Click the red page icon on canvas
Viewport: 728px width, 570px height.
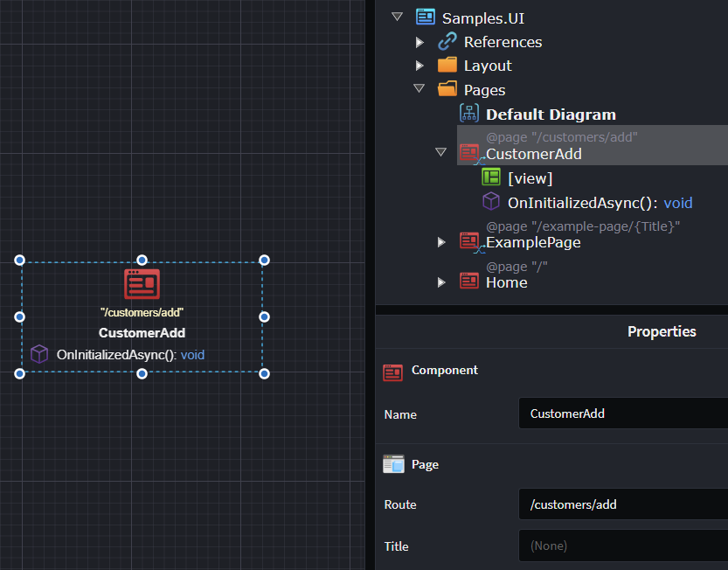(x=142, y=284)
